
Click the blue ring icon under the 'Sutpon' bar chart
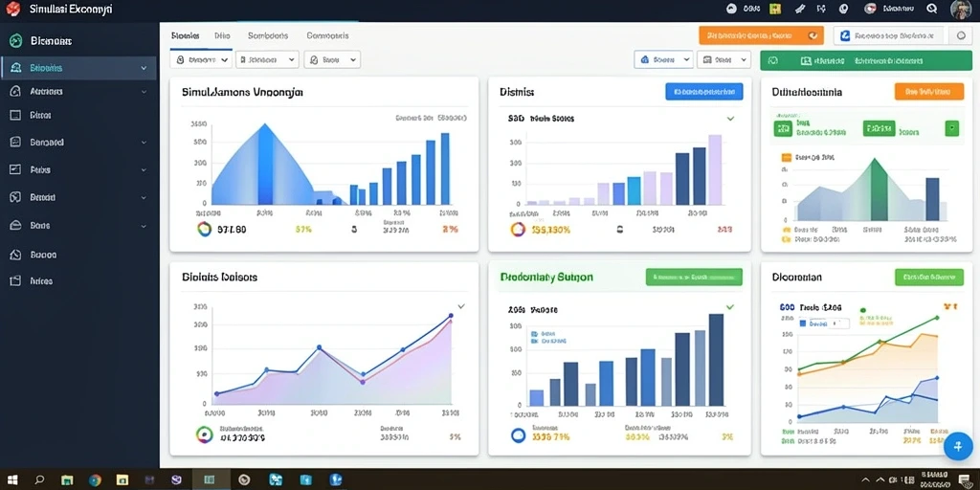[x=518, y=435]
